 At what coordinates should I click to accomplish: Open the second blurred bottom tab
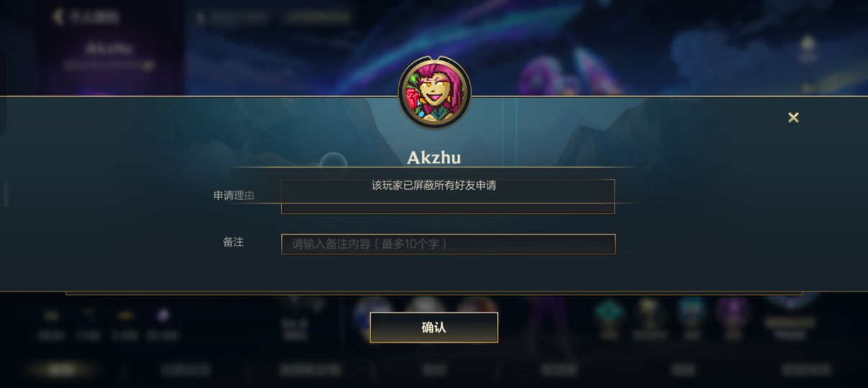[186, 370]
